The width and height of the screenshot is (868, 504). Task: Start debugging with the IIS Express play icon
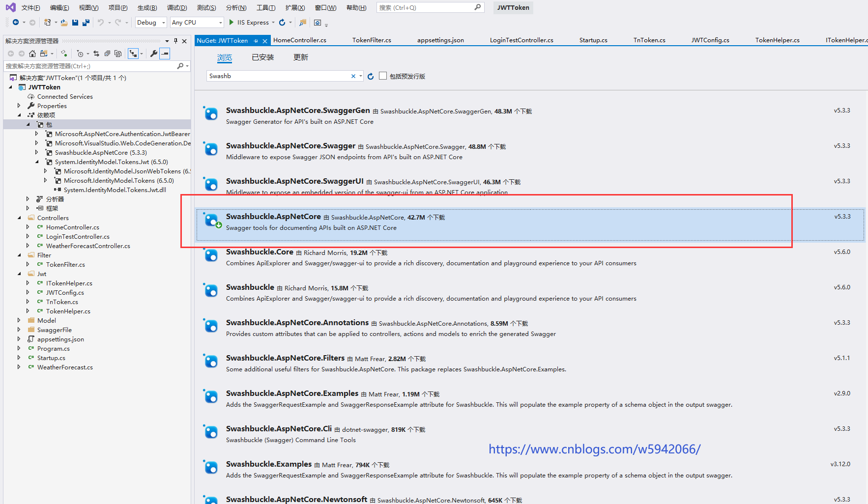coord(231,23)
